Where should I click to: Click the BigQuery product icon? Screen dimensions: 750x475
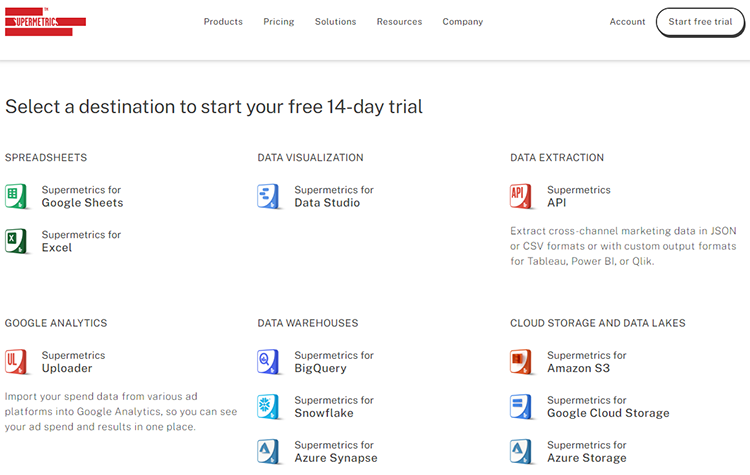coord(268,362)
